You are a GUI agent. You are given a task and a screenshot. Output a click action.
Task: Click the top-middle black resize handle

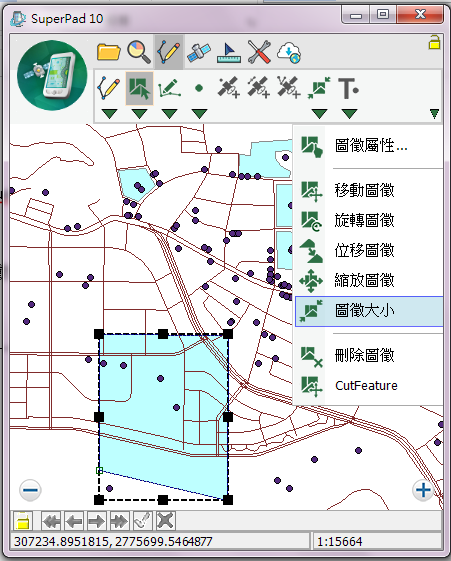coord(163,334)
